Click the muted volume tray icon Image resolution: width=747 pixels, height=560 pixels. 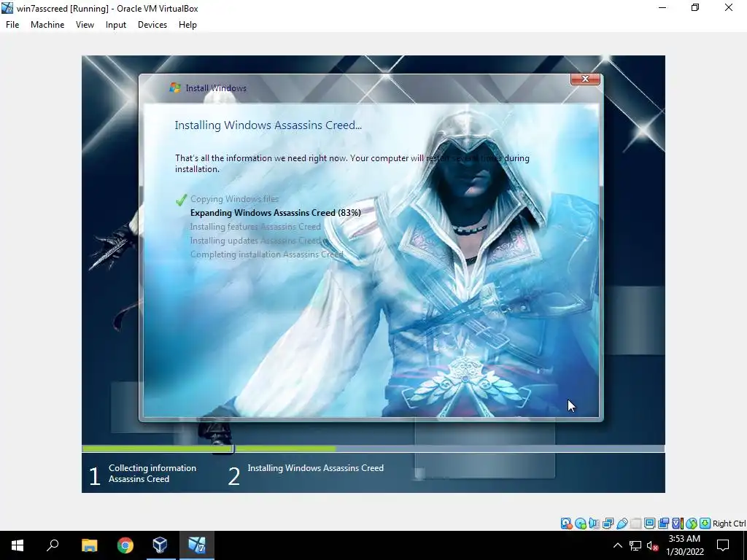(x=652, y=545)
